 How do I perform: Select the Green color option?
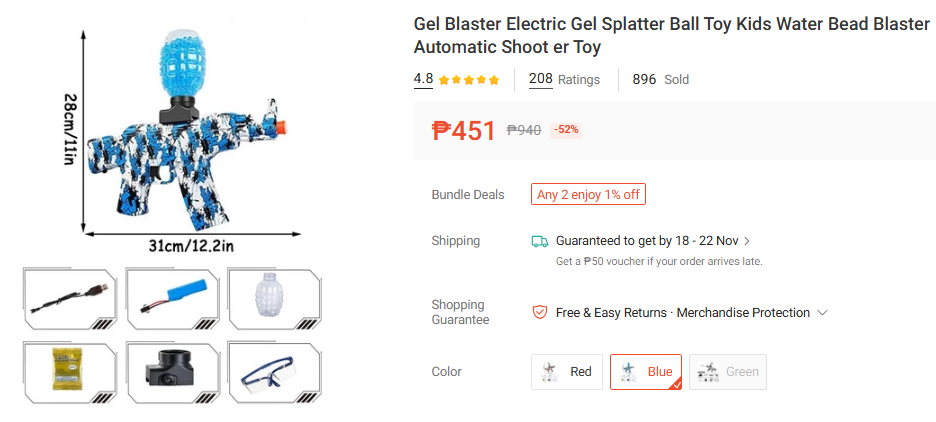point(727,372)
